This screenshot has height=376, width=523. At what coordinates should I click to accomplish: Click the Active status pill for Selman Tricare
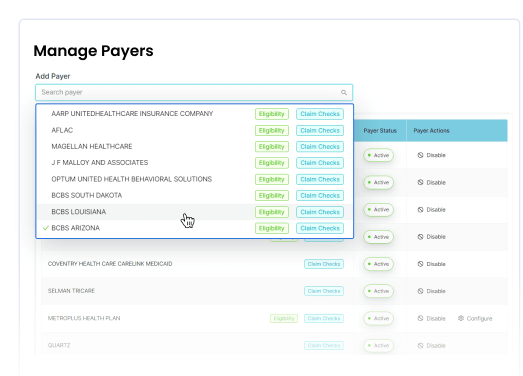pyautogui.click(x=379, y=291)
